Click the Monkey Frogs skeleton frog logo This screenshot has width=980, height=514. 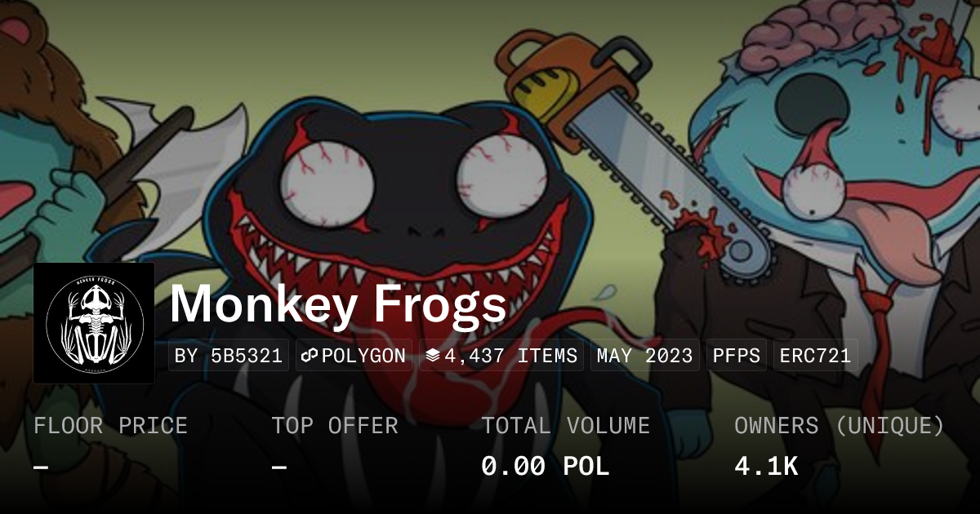point(94,323)
